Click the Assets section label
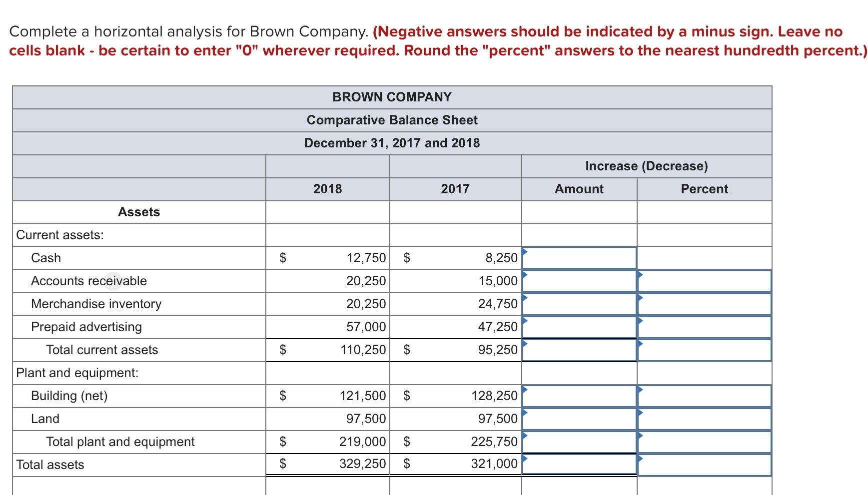The height and width of the screenshot is (495, 868). tap(139, 212)
